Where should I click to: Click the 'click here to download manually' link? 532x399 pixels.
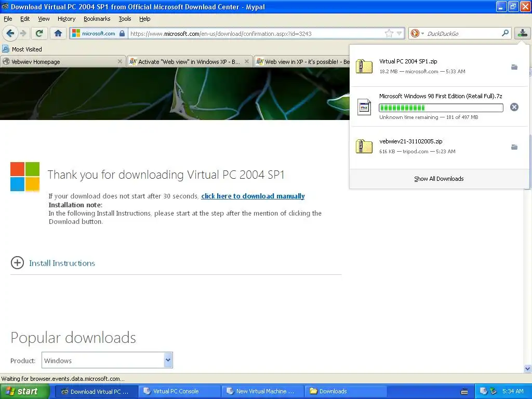pos(253,196)
